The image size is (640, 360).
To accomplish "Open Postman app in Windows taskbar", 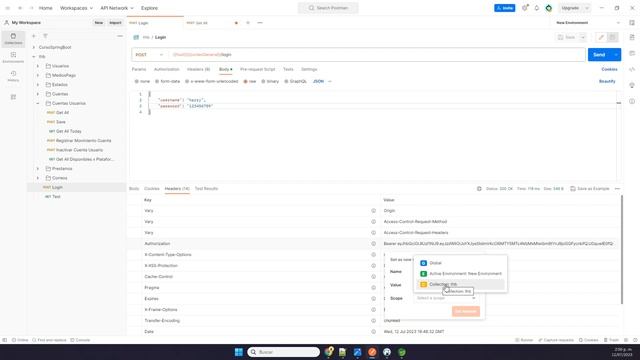I will pyautogui.click(x=372, y=352).
